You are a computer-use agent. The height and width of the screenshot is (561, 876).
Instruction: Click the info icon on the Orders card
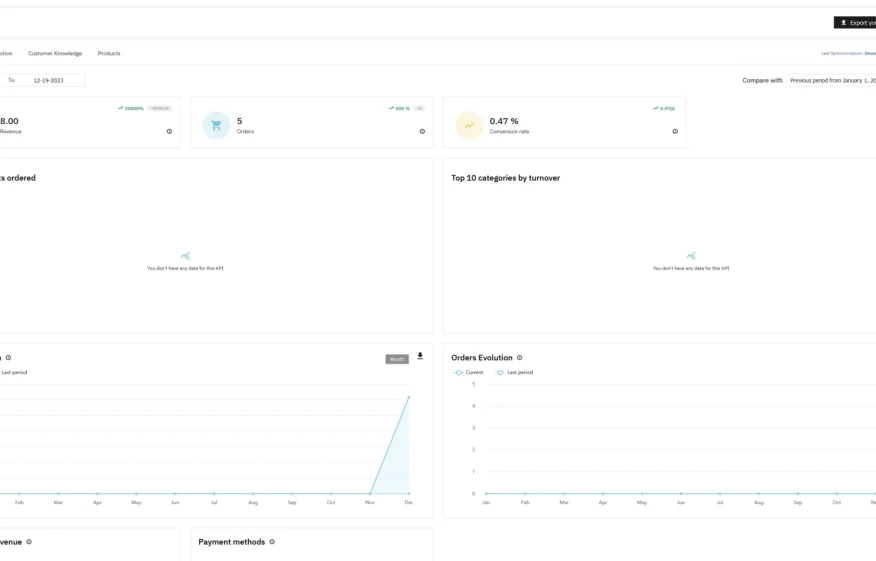coord(422,132)
